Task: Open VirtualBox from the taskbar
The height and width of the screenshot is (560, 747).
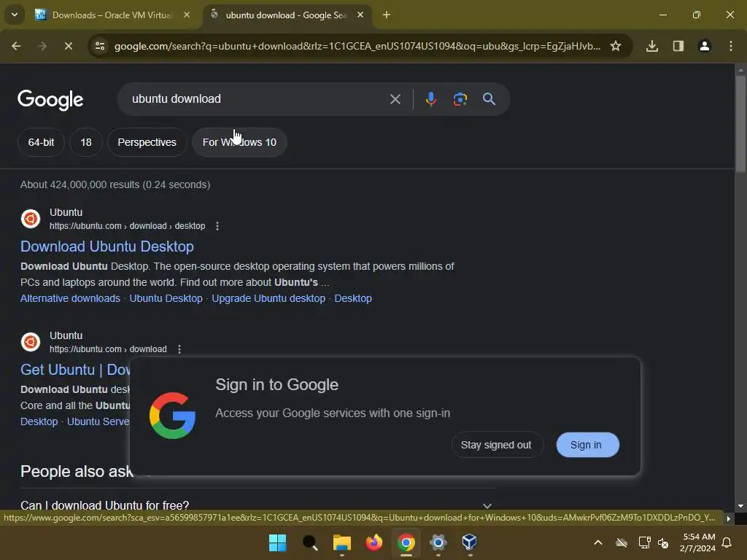Action: pos(470,542)
